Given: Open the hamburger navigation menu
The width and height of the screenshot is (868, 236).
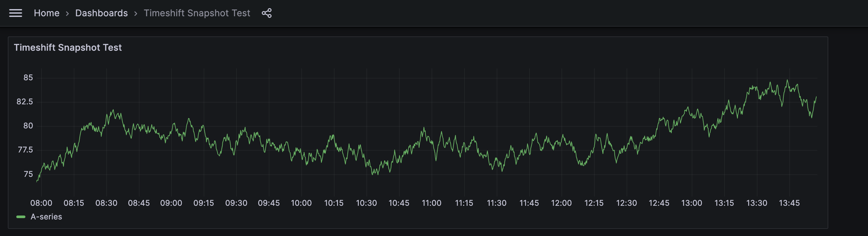Looking at the screenshot, I should click(x=16, y=13).
